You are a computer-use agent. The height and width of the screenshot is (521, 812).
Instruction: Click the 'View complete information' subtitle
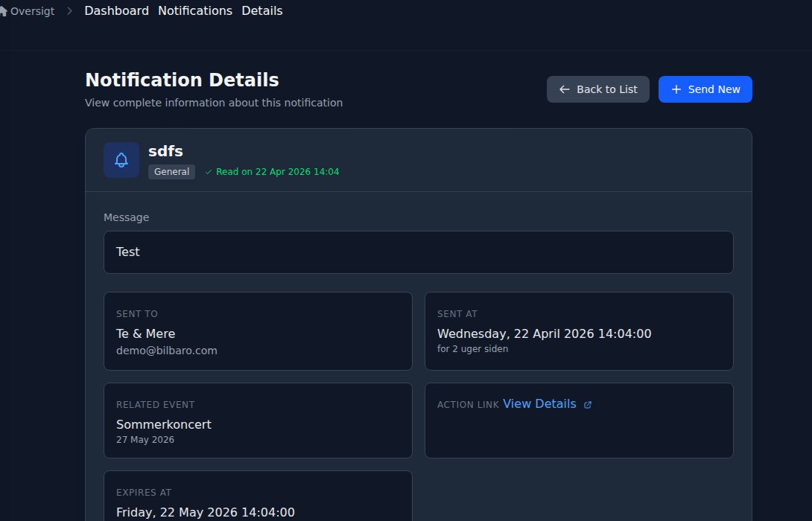214,103
